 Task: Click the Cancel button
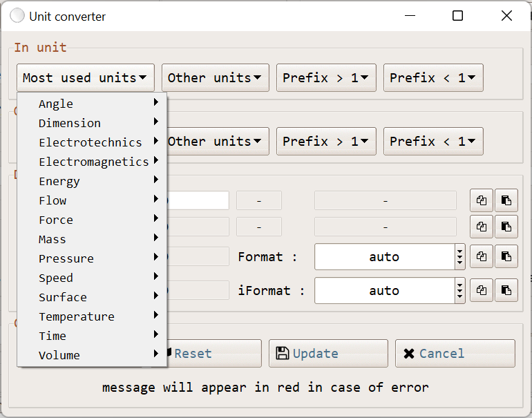[x=455, y=353]
